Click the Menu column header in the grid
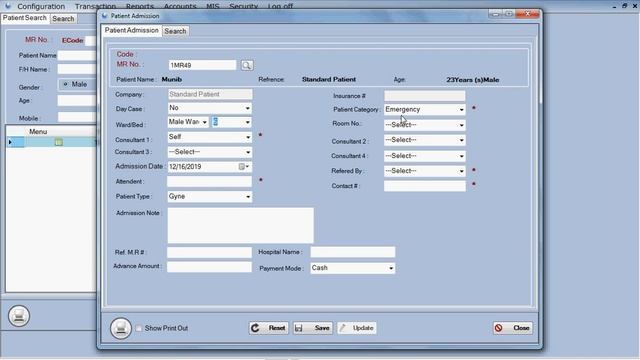640x360 pixels. pos(38,131)
